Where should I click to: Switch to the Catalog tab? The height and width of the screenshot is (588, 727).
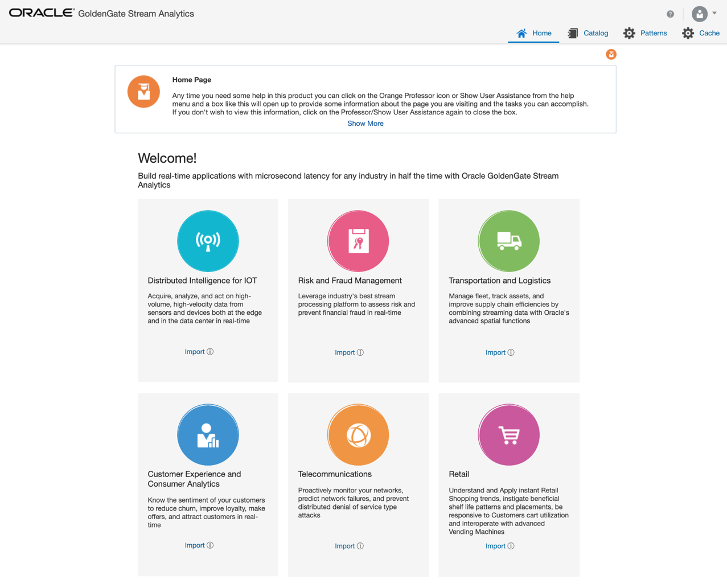point(588,33)
